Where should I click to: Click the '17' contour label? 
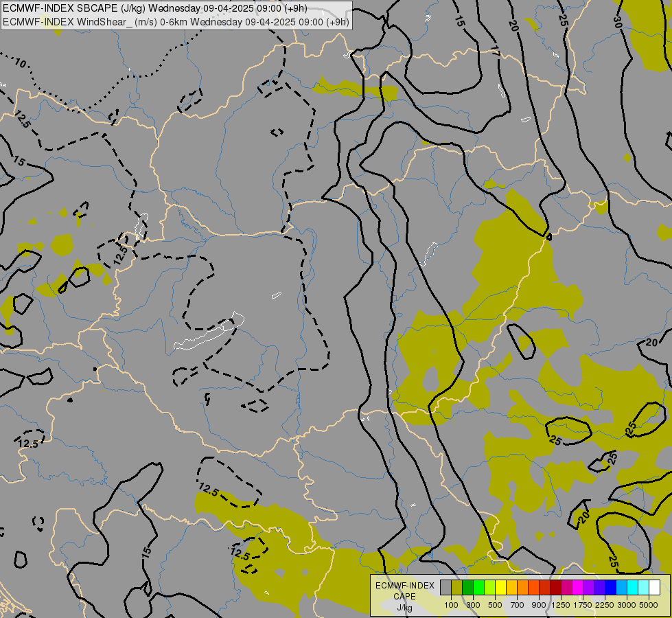(x=495, y=51)
